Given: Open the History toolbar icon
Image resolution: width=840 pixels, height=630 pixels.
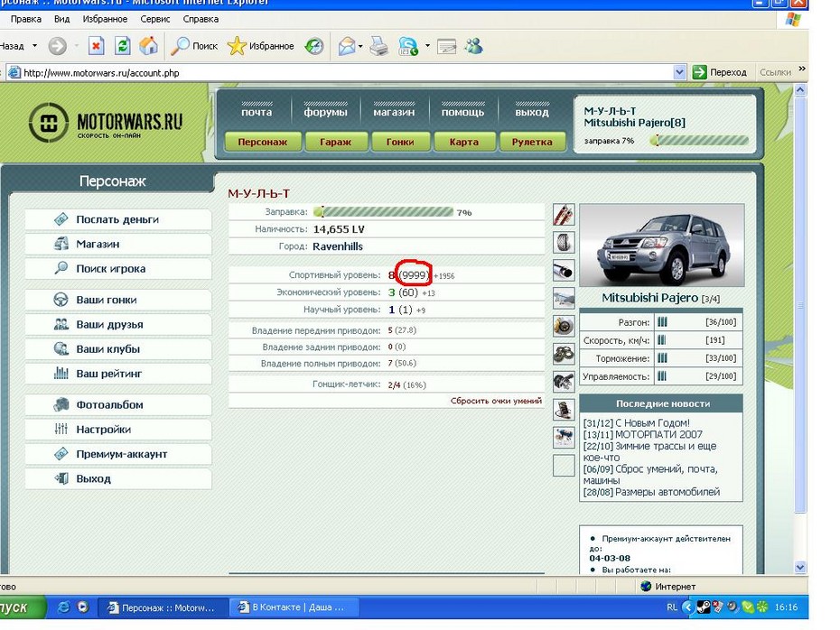Looking at the screenshot, I should coord(314,46).
